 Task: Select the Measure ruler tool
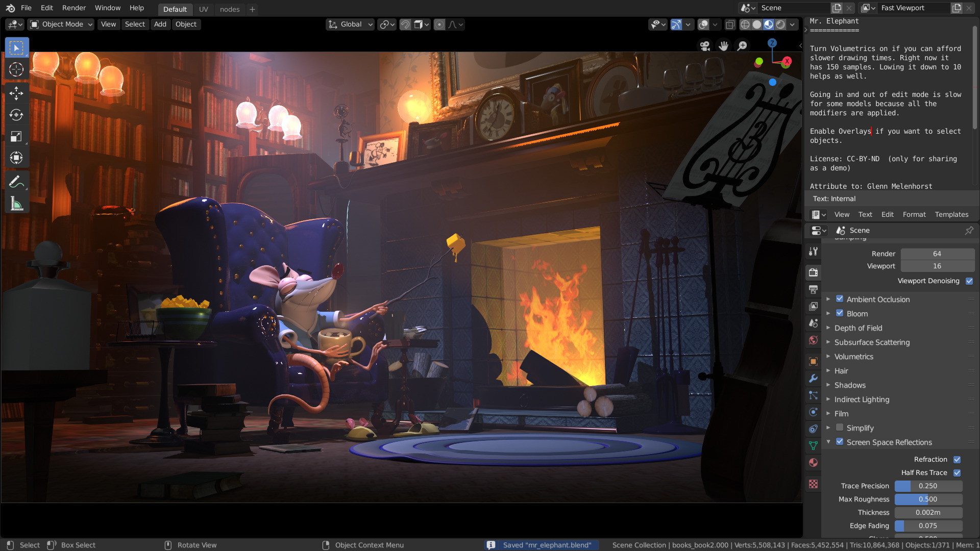click(16, 204)
